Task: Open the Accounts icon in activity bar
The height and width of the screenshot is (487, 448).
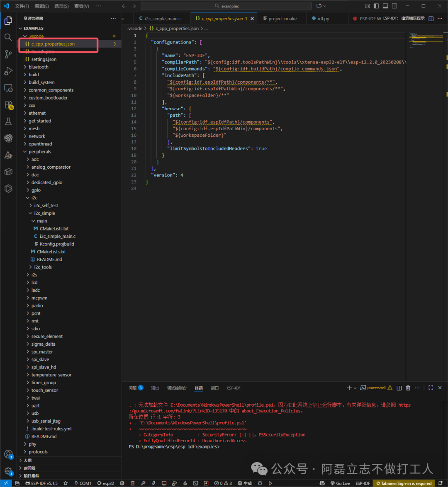Action: pos(8,455)
